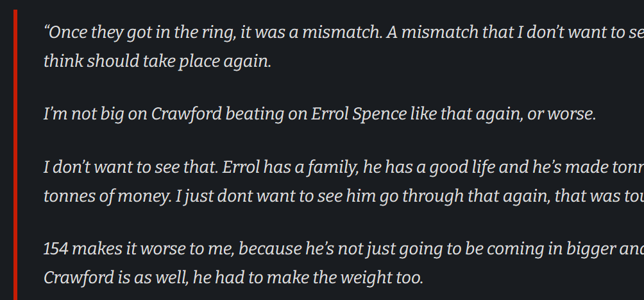Click the red vertical blockquote bar

pos(15,155)
